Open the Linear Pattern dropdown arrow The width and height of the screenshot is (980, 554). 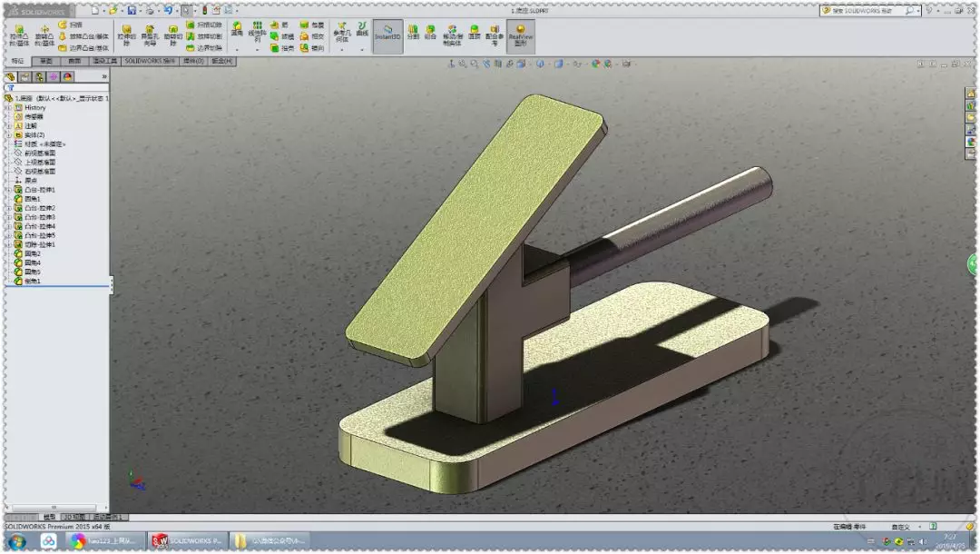(257, 49)
